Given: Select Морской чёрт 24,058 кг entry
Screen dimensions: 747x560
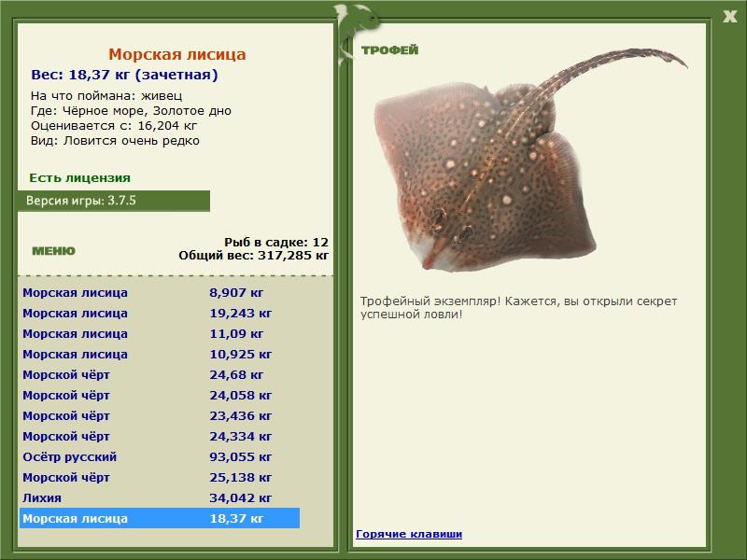Looking at the screenshot, I should click(x=159, y=395).
